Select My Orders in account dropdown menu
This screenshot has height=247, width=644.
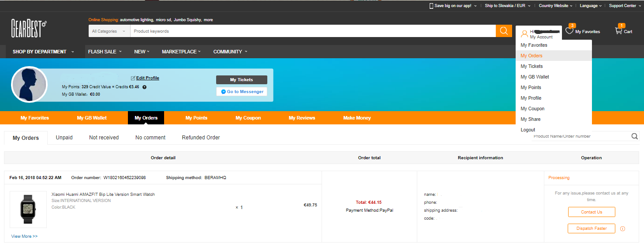(x=554, y=56)
